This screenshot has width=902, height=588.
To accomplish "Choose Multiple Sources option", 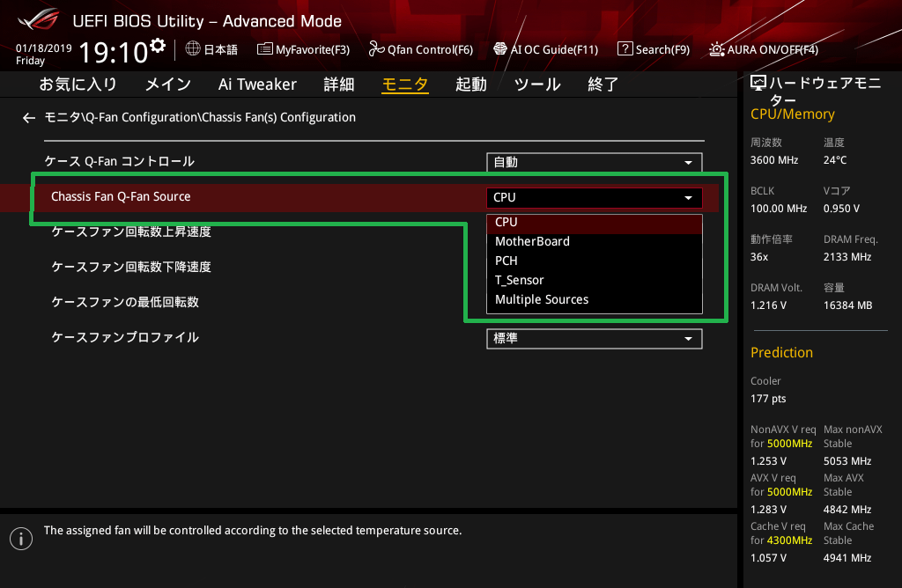I will pyautogui.click(x=595, y=300).
